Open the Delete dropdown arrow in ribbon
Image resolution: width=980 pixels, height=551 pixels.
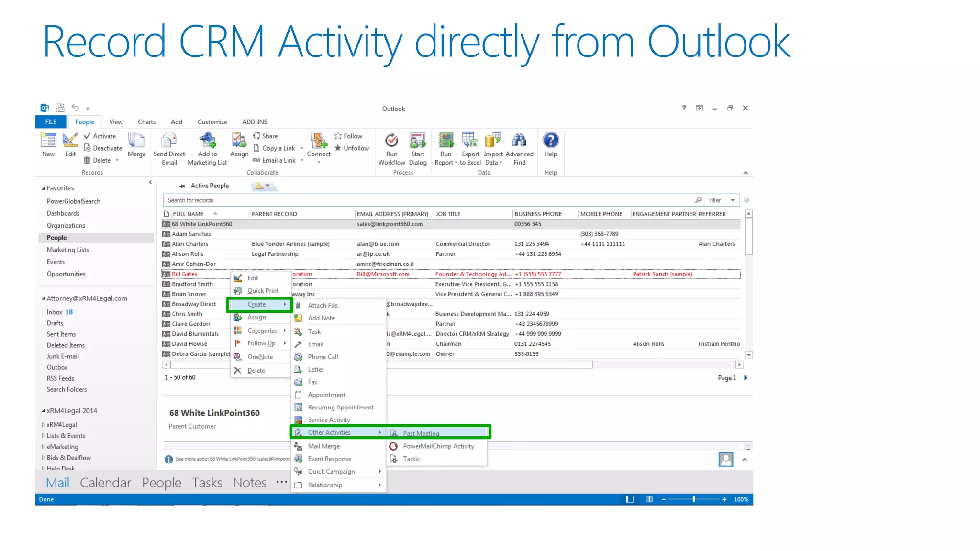[117, 160]
